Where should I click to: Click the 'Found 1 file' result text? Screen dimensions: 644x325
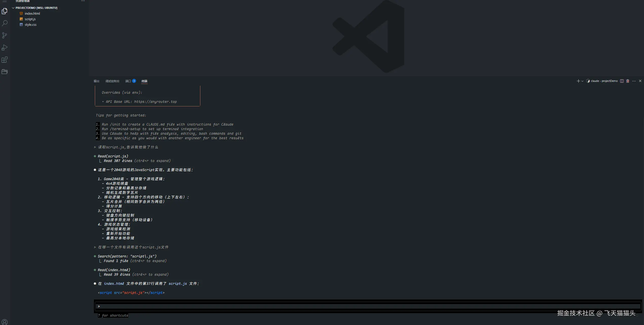coord(116,261)
